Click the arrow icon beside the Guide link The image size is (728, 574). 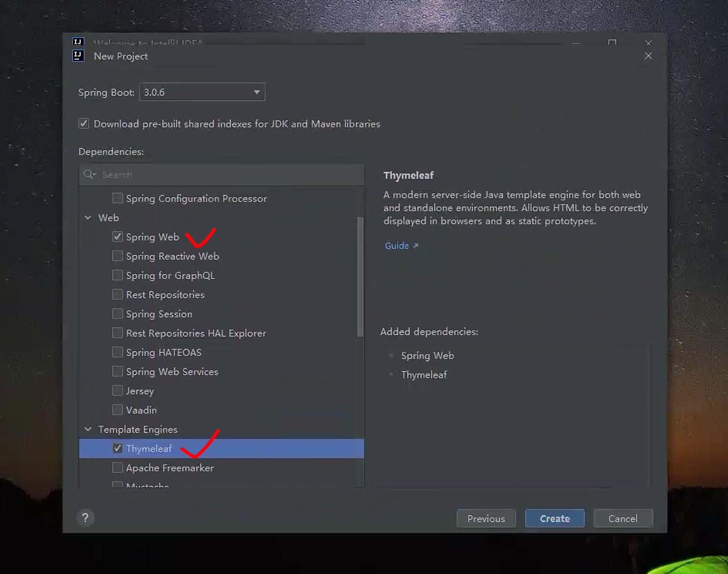pos(416,245)
